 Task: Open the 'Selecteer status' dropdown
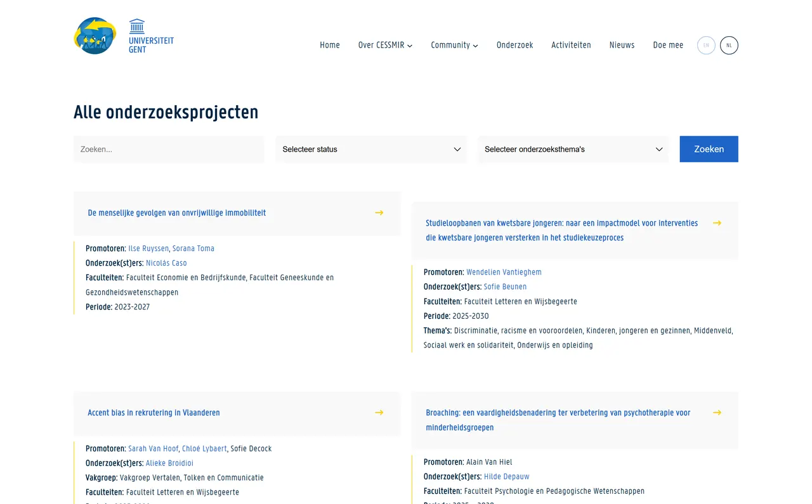click(371, 150)
